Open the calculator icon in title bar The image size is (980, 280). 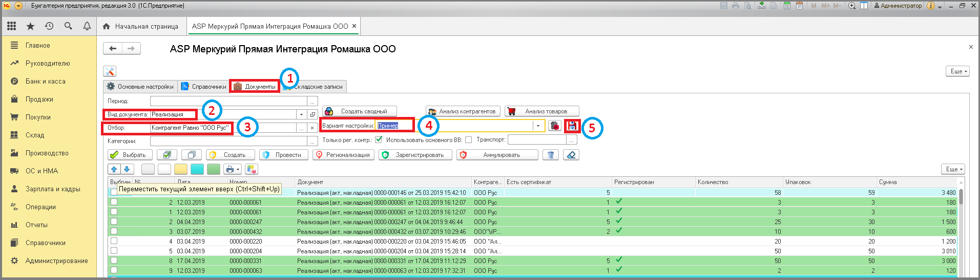click(786, 6)
